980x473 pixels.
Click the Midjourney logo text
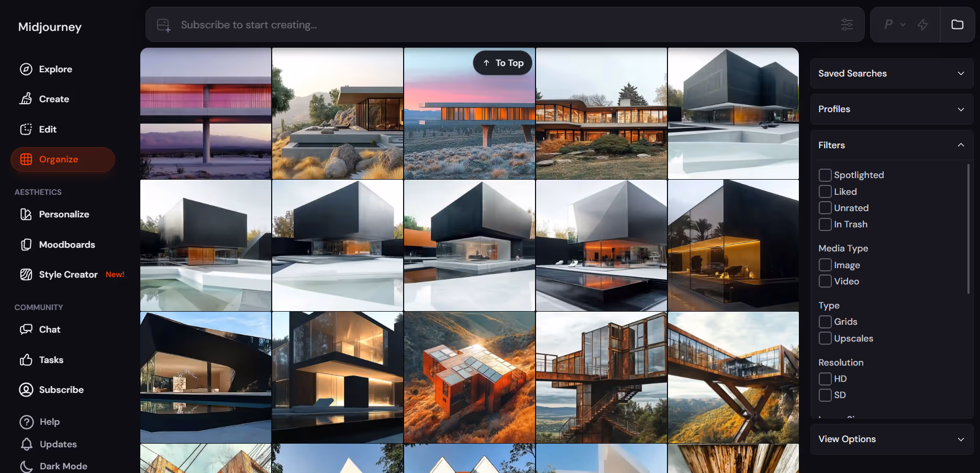(50, 27)
